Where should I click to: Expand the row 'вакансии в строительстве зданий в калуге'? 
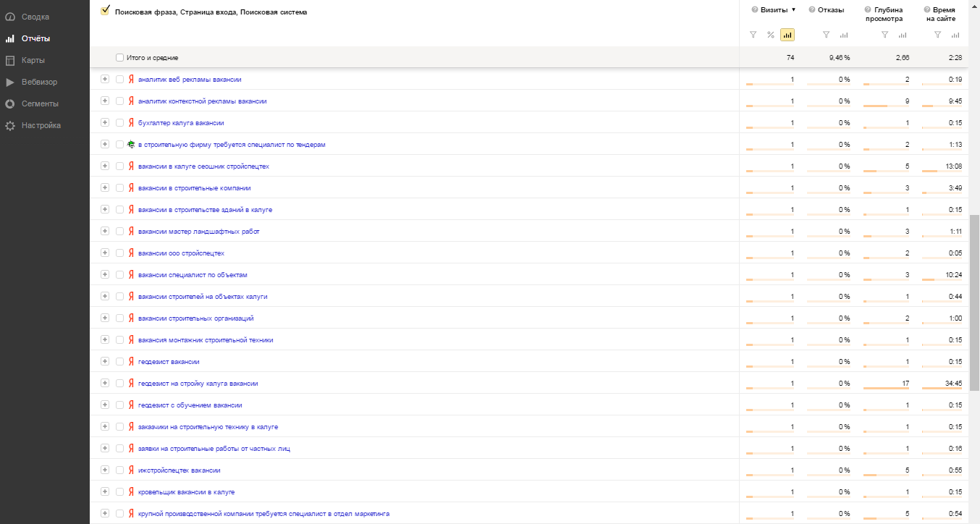[x=105, y=210]
